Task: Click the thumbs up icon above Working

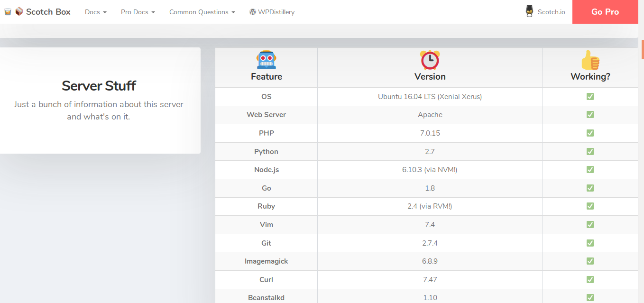Action: (590, 60)
